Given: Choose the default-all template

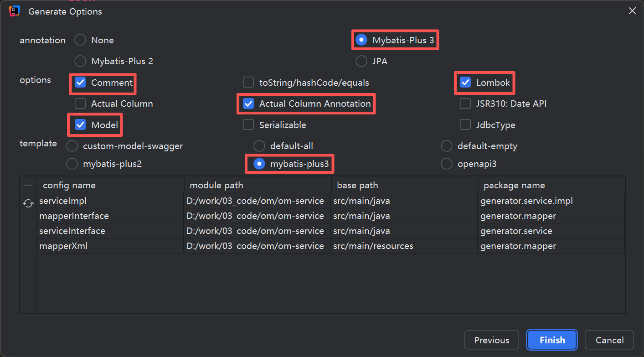Looking at the screenshot, I should [x=259, y=146].
